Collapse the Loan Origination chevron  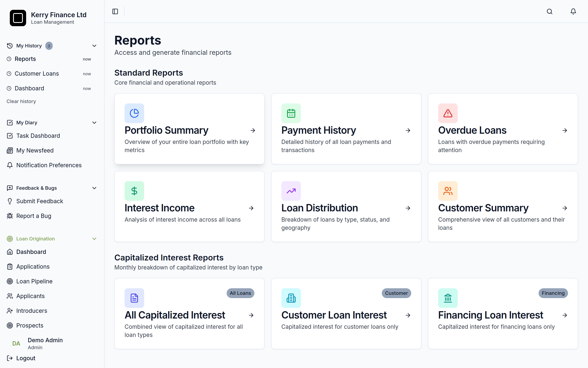pos(94,239)
